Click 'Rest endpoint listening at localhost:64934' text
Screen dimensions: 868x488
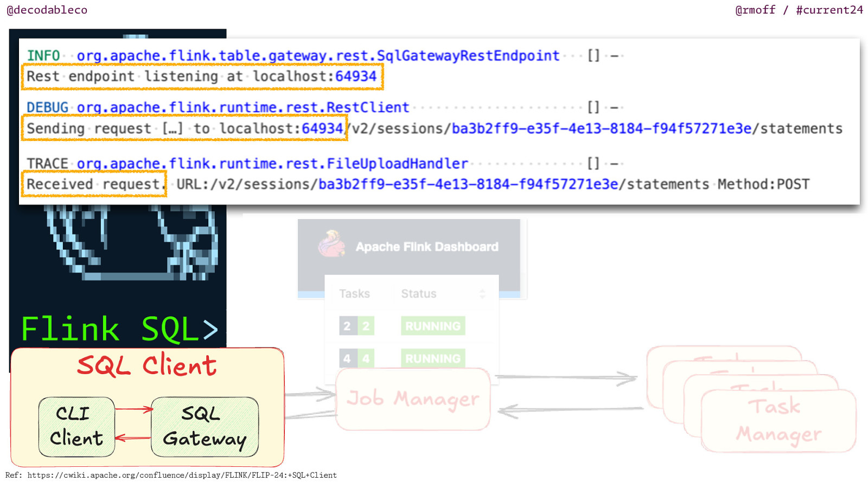[x=202, y=76]
